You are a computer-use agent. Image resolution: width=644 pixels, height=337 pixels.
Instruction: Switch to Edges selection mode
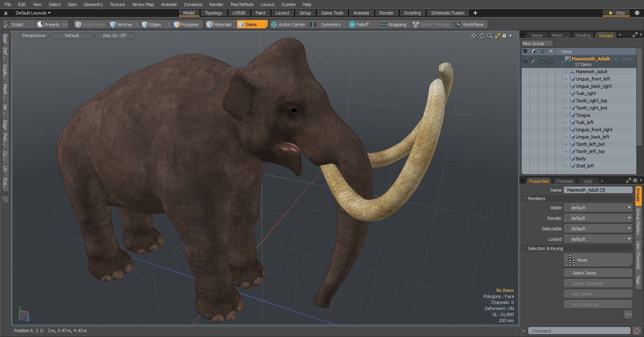point(155,25)
